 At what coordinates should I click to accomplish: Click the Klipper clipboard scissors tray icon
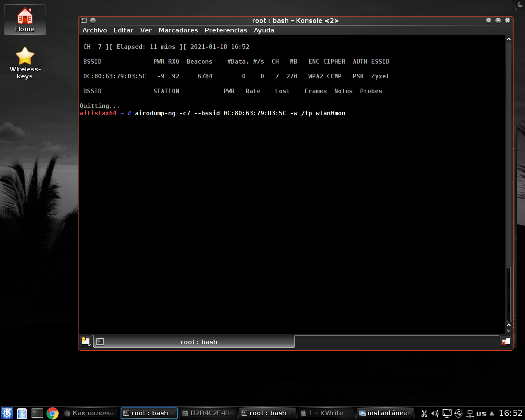[424, 413]
